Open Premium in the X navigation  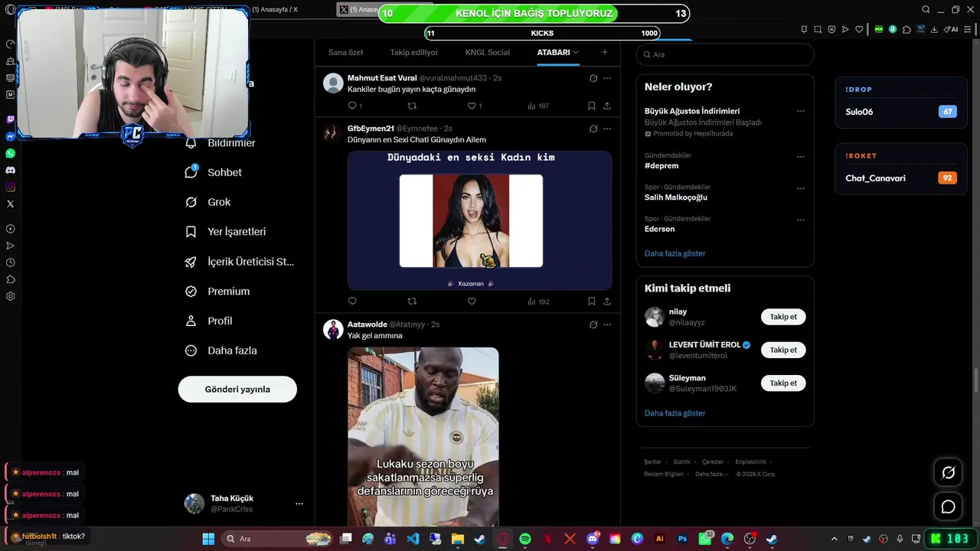(218, 292)
